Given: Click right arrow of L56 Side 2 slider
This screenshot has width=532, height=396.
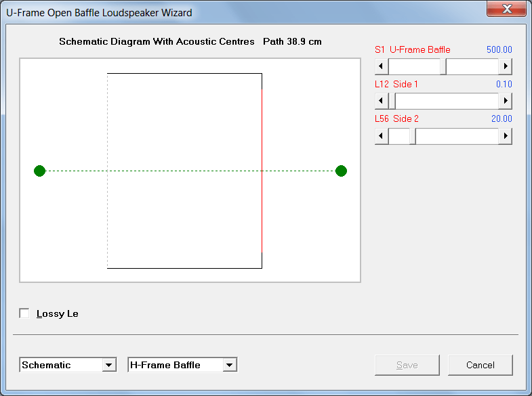Looking at the screenshot, I should 505,136.
